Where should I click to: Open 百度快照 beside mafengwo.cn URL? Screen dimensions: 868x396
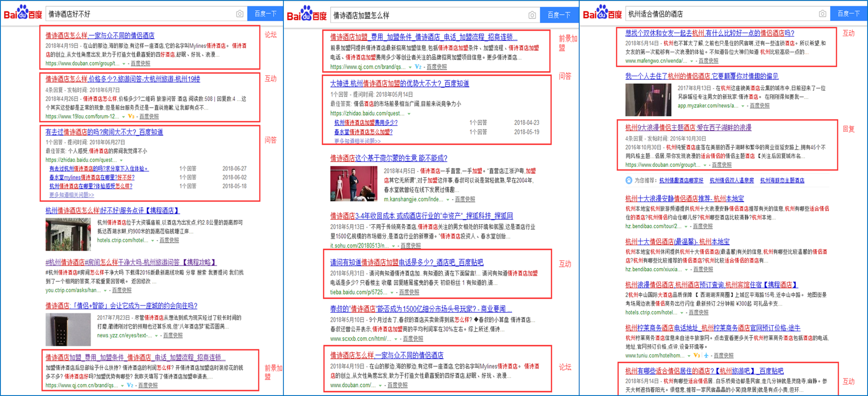click(x=708, y=61)
